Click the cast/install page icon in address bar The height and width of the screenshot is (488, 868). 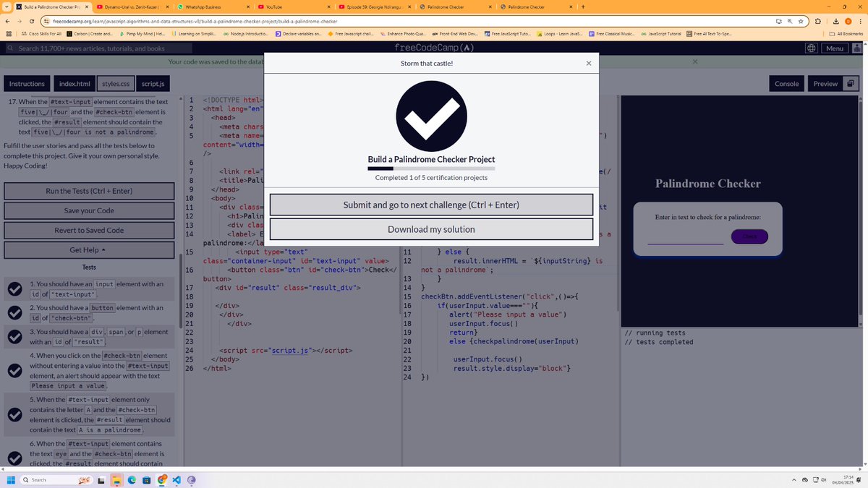tap(778, 22)
